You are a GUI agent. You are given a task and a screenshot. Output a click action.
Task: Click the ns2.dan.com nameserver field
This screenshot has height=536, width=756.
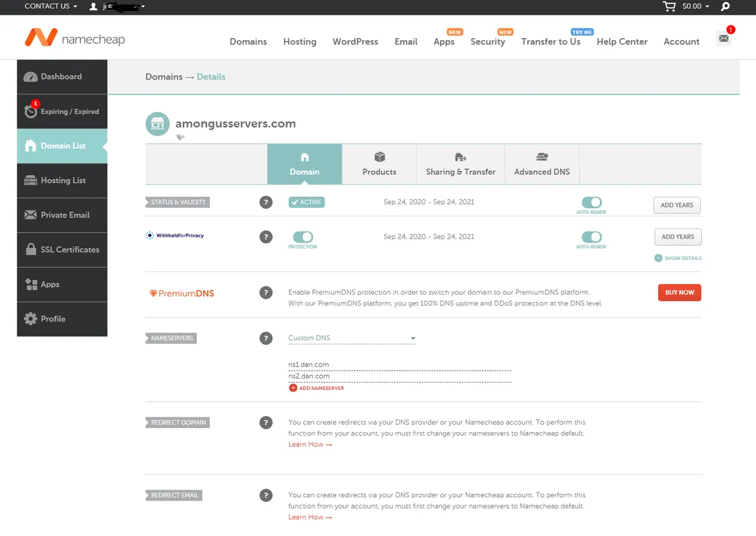pyautogui.click(x=399, y=377)
